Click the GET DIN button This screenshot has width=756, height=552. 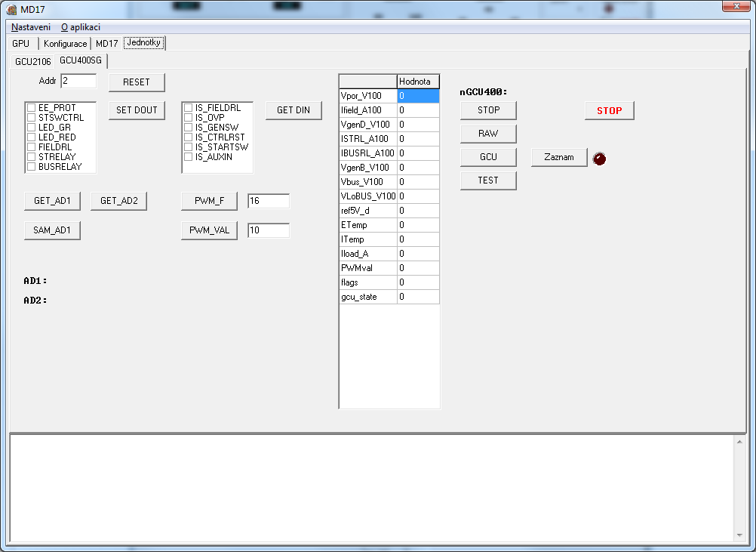[293, 110]
